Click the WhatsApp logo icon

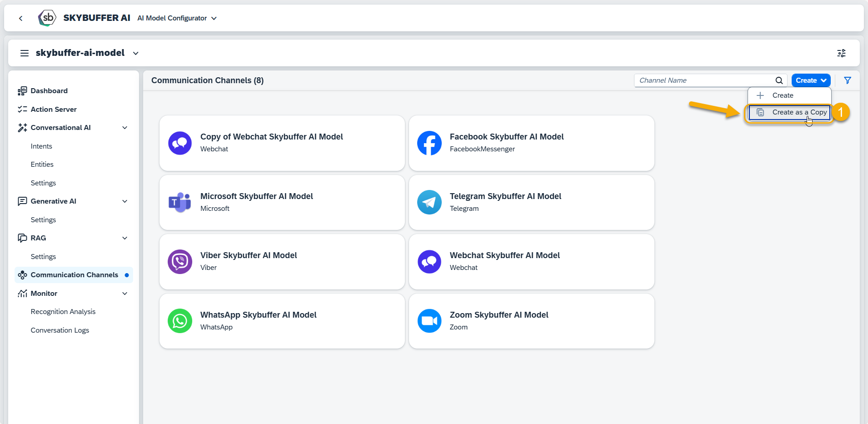click(180, 321)
